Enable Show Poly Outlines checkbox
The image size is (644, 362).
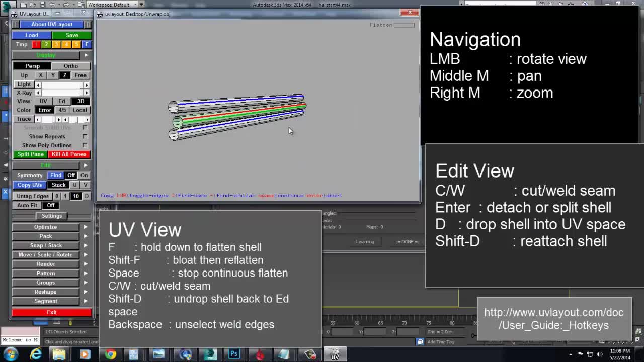pos(85,145)
